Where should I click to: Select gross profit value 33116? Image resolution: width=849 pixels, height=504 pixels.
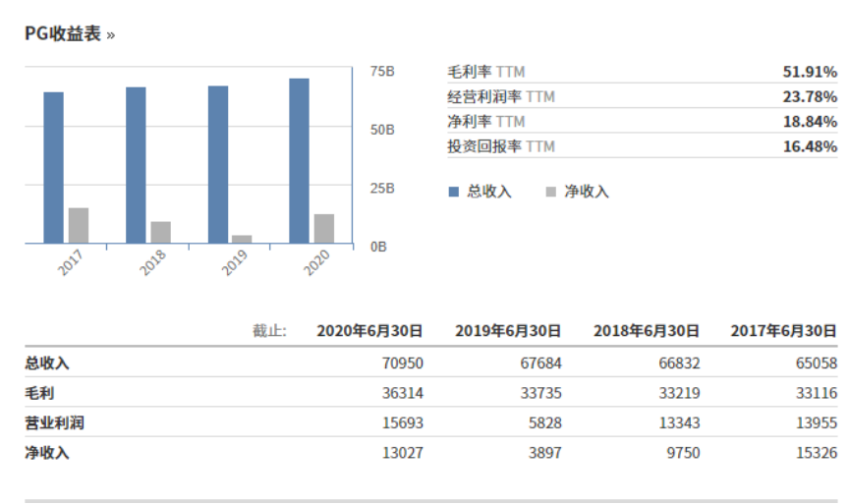[x=817, y=393]
